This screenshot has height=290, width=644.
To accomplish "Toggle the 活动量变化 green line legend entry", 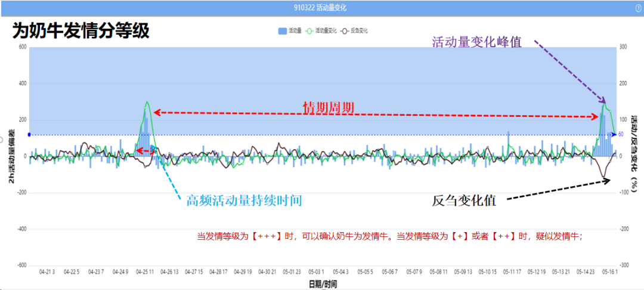I will click(321, 30).
